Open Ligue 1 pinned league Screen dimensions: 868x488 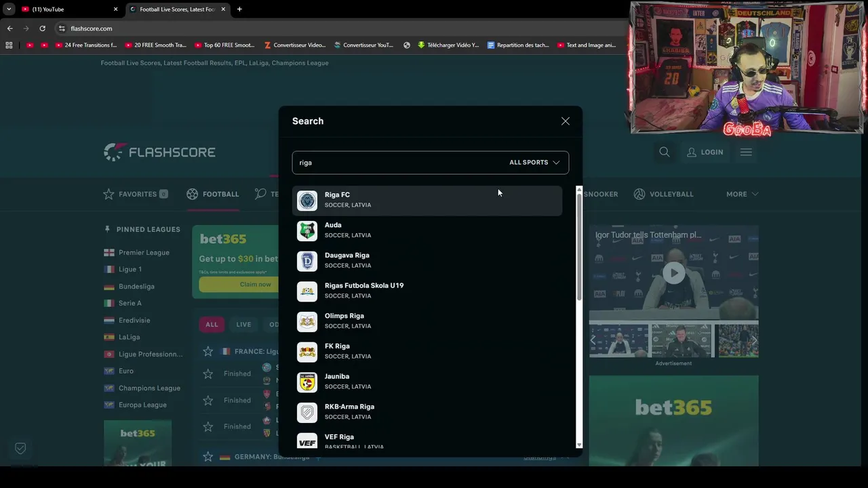click(123, 270)
